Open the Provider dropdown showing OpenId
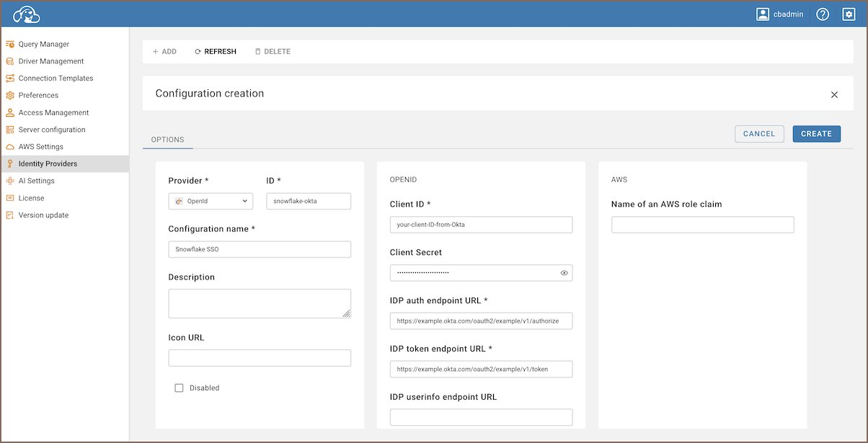This screenshot has width=868, height=443. point(211,201)
